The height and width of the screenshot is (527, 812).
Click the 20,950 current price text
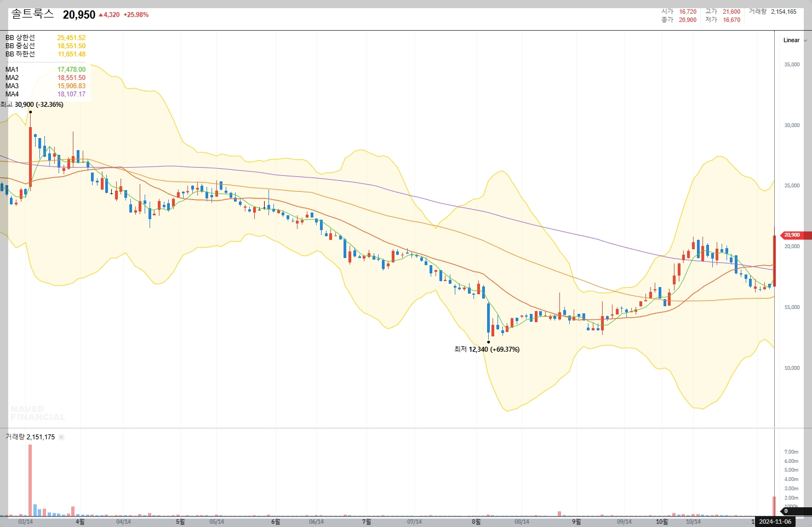pos(79,15)
